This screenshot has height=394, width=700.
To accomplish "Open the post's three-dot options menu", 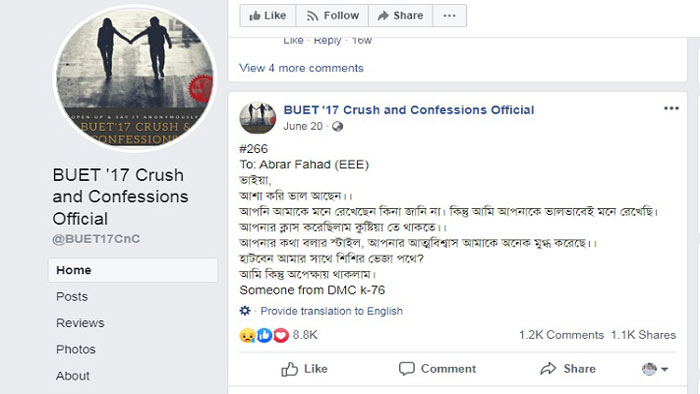I will click(x=671, y=108).
